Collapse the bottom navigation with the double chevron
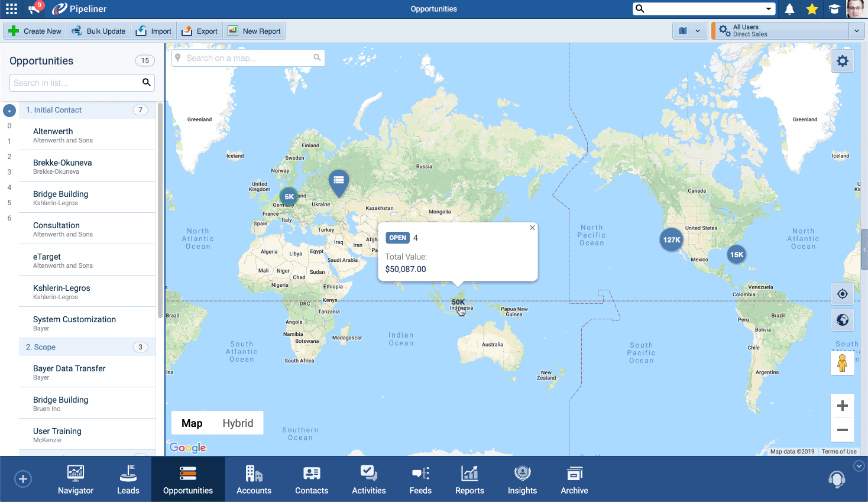This screenshot has height=502, width=868. 859,466
